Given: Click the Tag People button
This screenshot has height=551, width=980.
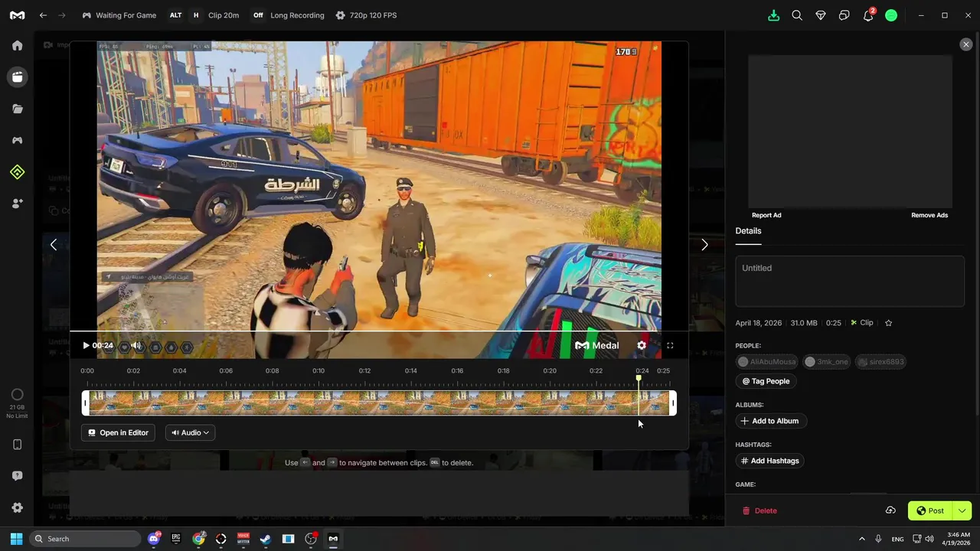Looking at the screenshot, I should coord(766,381).
